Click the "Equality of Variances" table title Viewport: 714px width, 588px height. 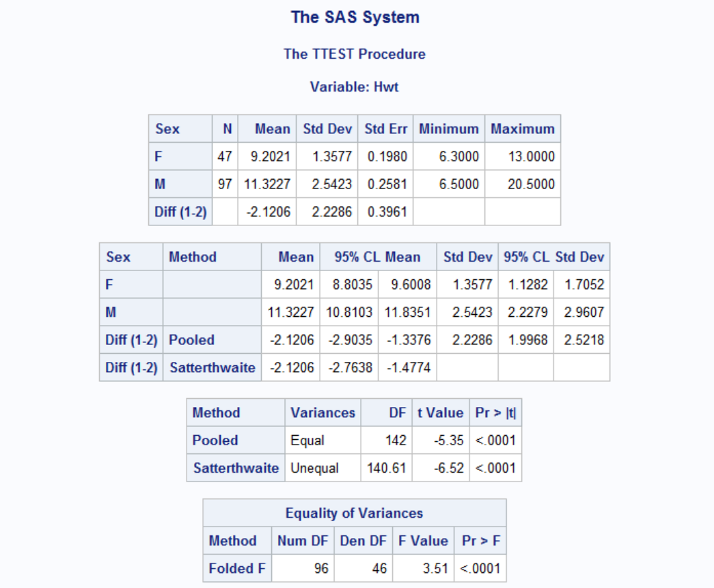click(x=354, y=513)
